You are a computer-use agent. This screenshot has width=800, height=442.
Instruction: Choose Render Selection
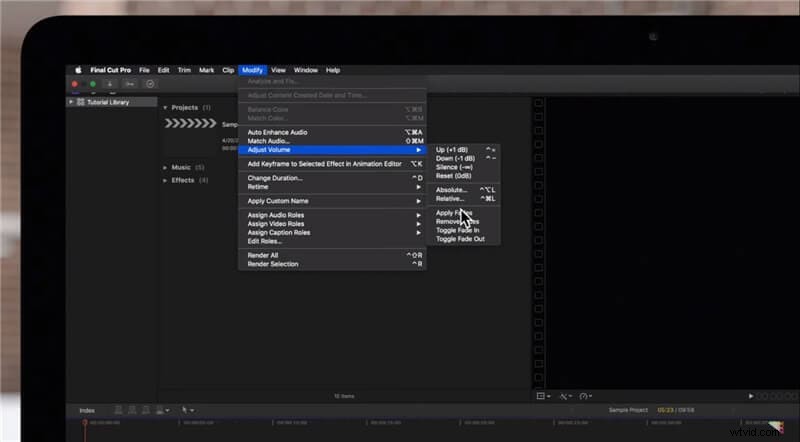pyautogui.click(x=332, y=264)
